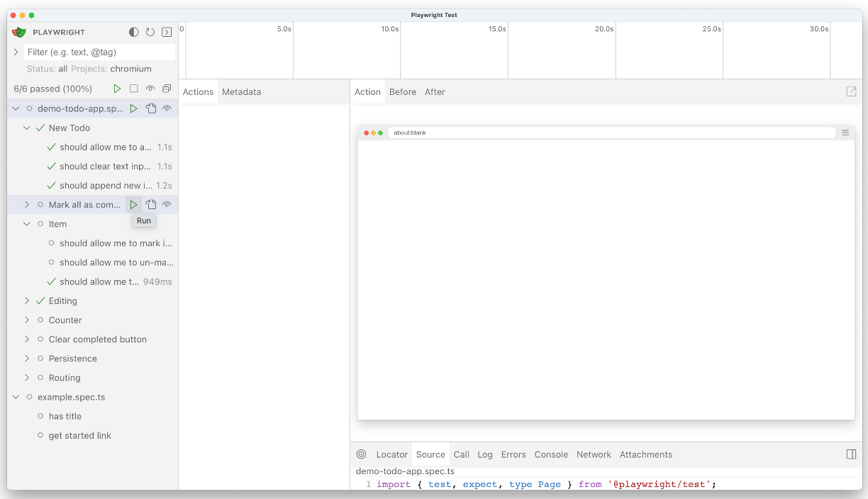This screenshot has width=868, height=499.
Task: Open demo-todo-app spec source file icon
Action: (x=150, y=108)
